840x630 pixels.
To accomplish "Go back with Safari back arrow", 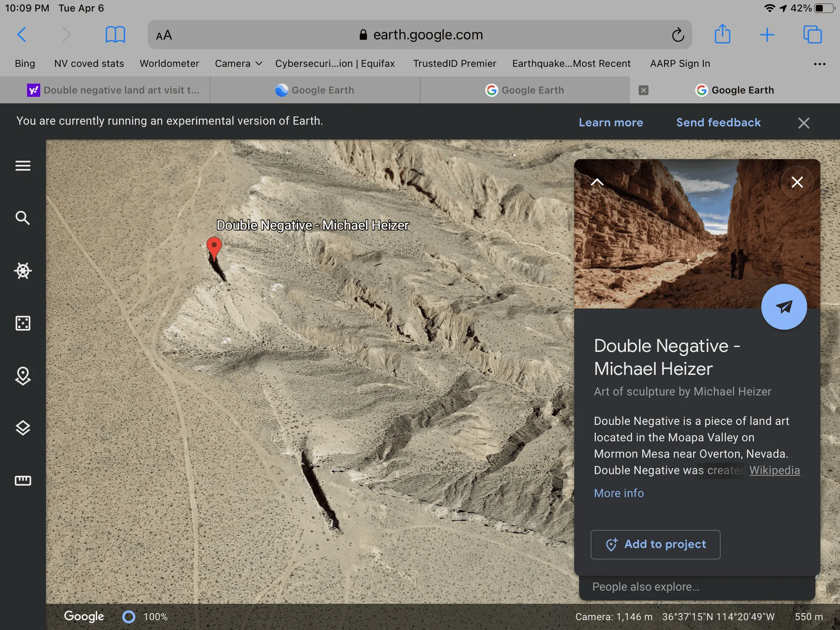I will 22,34.
